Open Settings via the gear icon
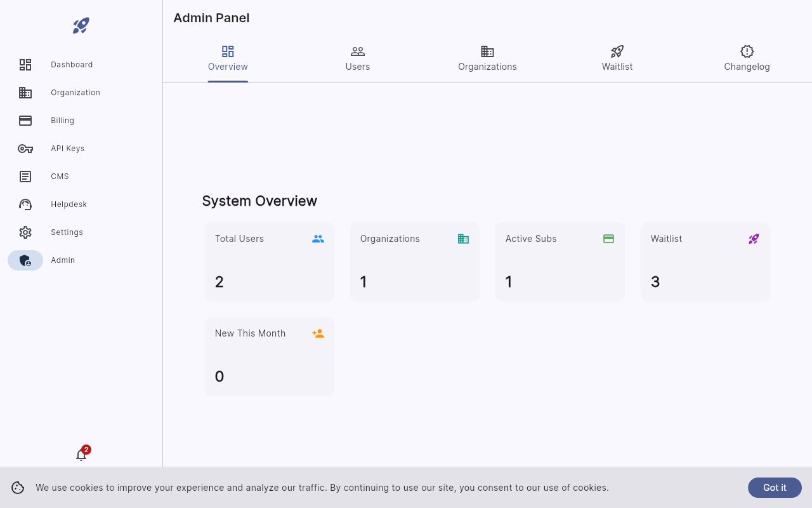 coord(25,232)
